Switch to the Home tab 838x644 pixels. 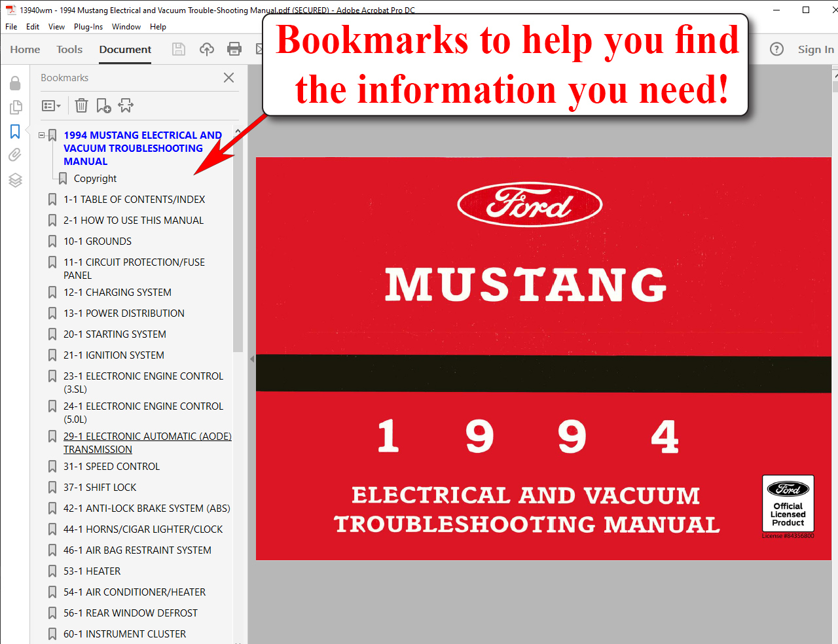(25, 49)
